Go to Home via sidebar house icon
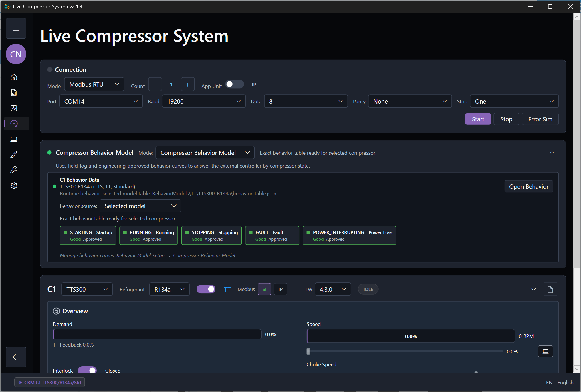Image resolution: width=581 pixels, height=392 pixels. [14, 77]
